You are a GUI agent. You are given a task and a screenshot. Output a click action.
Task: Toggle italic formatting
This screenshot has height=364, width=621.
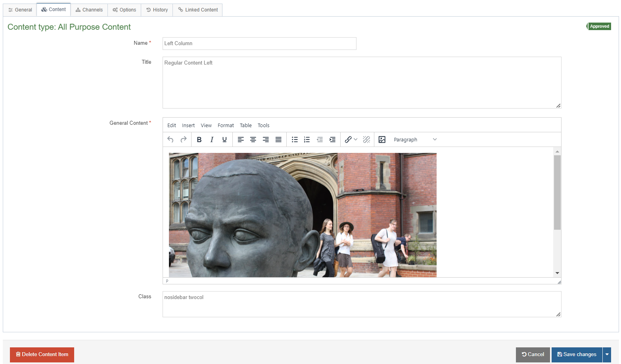[212, 139]
